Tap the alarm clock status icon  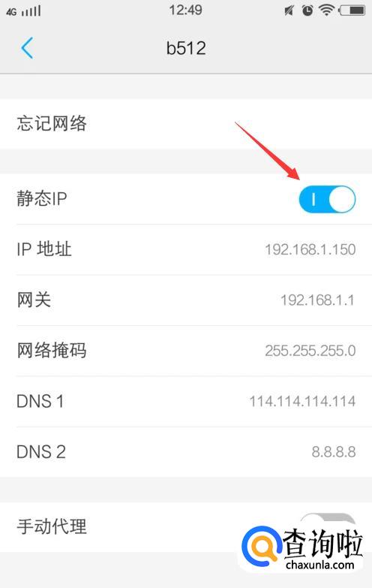(307, 11)
